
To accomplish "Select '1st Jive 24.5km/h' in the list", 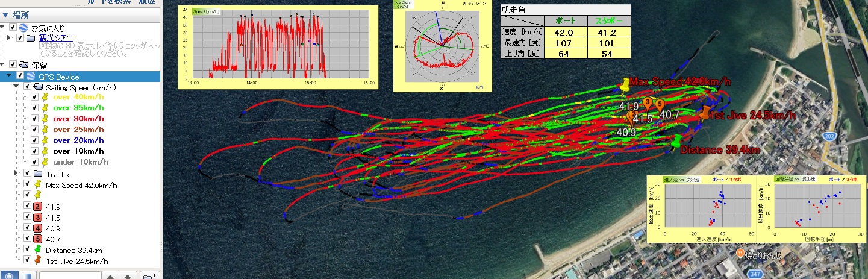I will (76, 261).
